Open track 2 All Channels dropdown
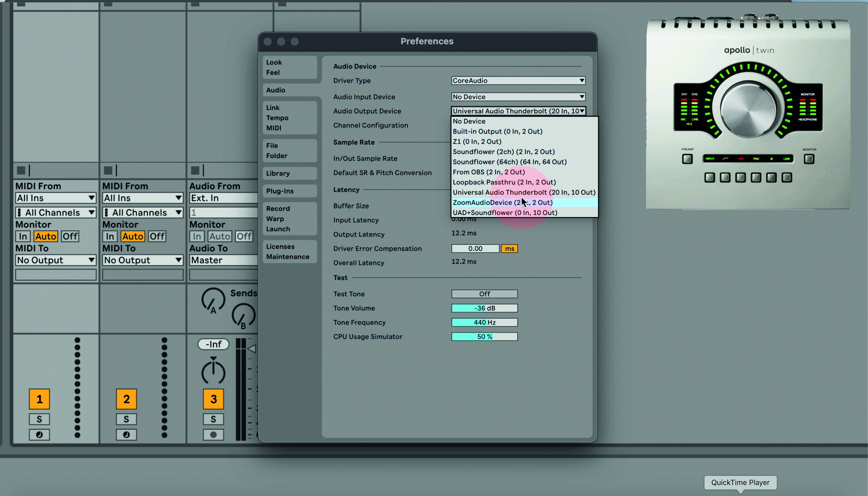 click(143, 213)
